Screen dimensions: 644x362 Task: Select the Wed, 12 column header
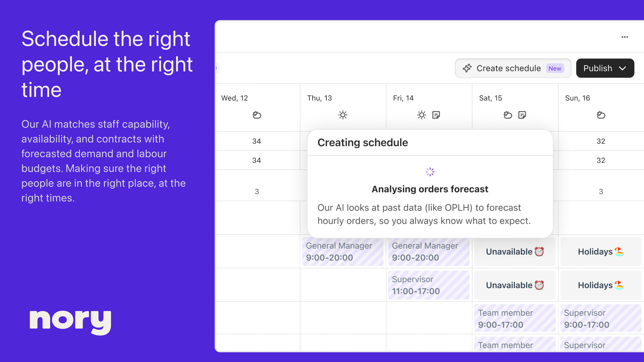(234, 98)
